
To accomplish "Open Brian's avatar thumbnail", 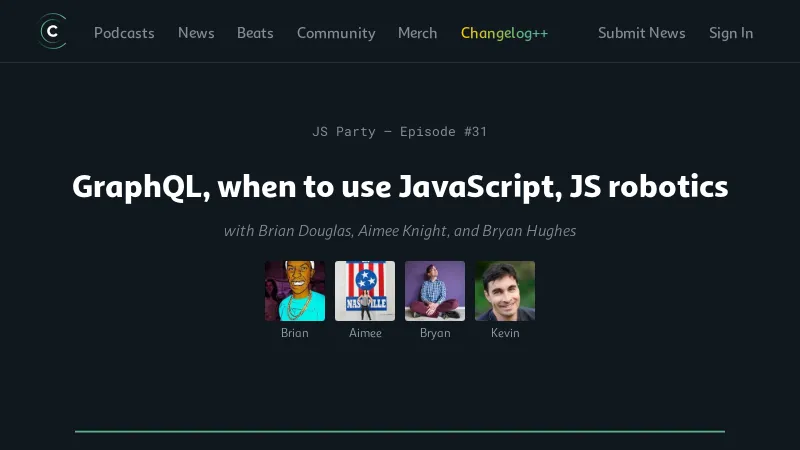I will pyautogui.click(x=295, y=291).
